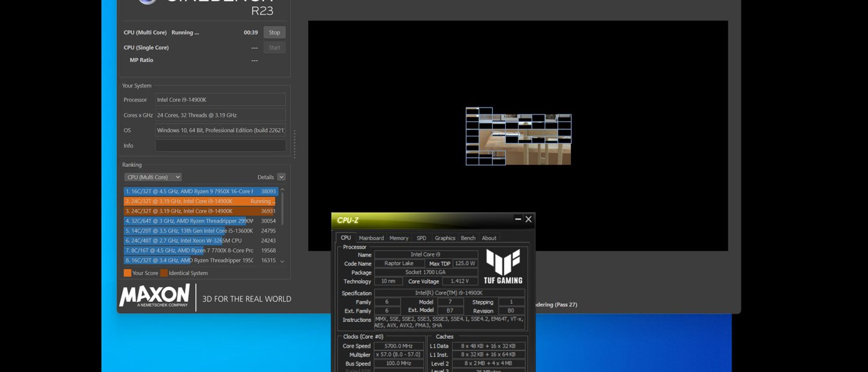Click ranking list scroll-down arrow
The height and width of the screenshot is (372, 868).
pyautogui.click(x=283, y=262)
